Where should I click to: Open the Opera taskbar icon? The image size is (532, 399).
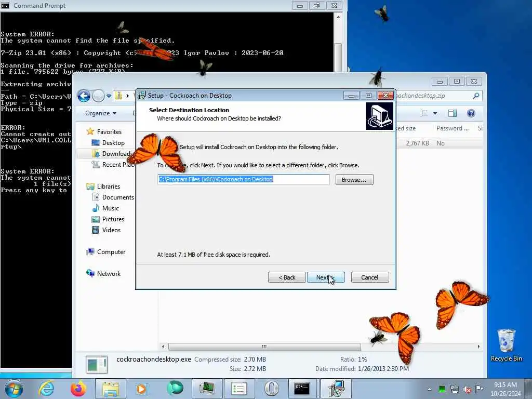click(x=271, y=389)
